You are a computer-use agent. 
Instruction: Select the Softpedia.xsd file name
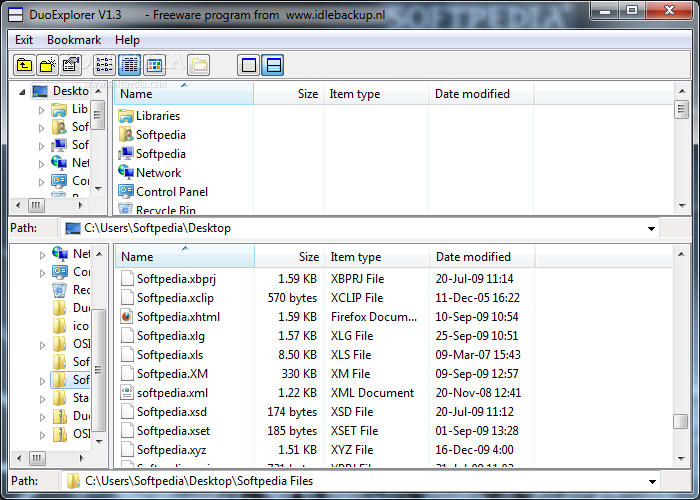pos(172,412)
